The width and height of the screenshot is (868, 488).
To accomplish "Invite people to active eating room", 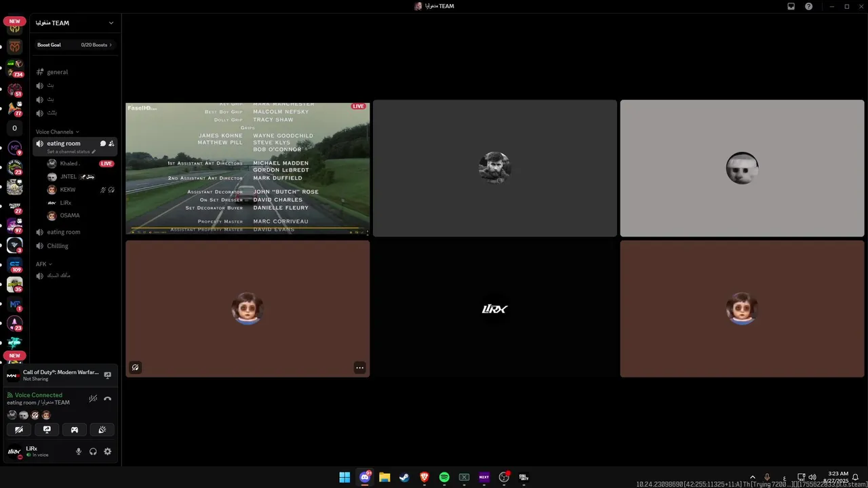I will [x=111, y=144].
